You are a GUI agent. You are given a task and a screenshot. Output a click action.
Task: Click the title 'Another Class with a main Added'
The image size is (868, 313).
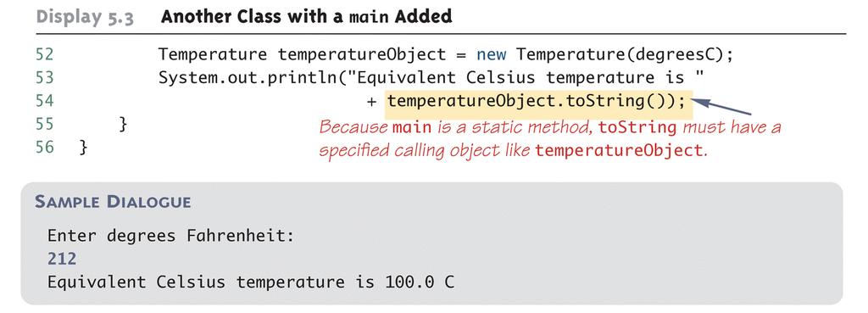(x=306, y=16)
